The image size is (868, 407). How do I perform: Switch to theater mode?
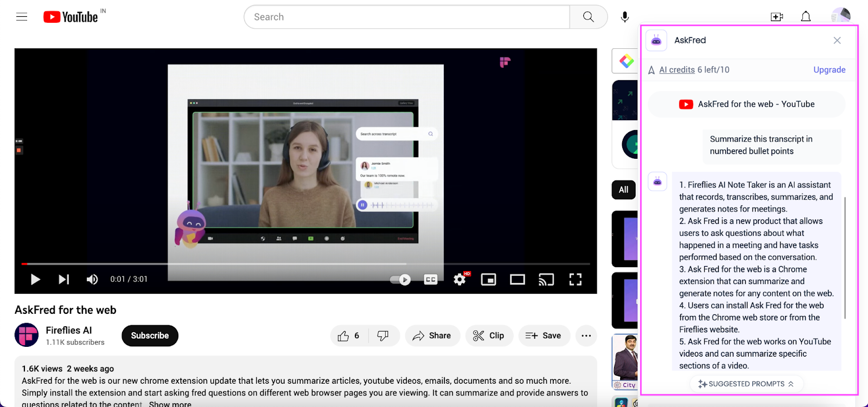pos(518,280)
